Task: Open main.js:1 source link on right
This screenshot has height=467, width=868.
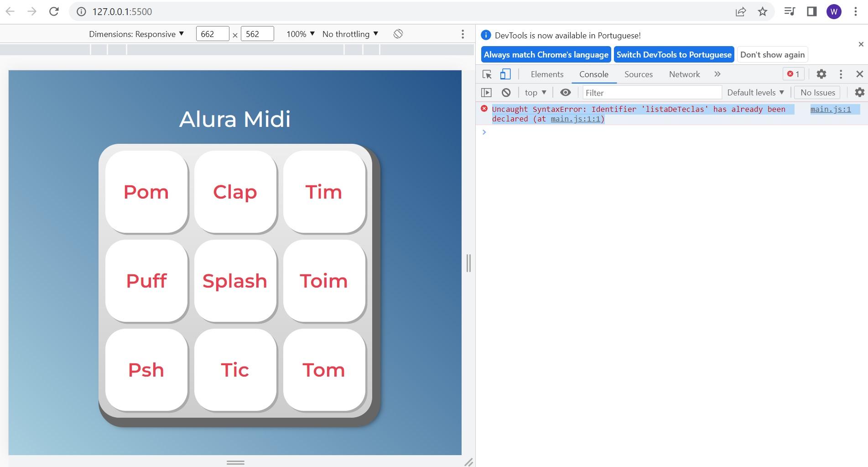Action: click(x=830, y=109)
